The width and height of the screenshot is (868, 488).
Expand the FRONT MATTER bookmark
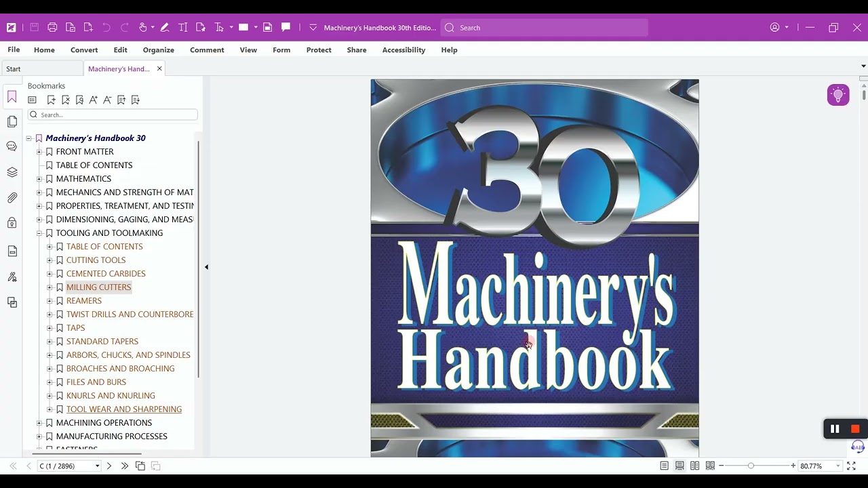pyautogui.click(x=39, y=152)
